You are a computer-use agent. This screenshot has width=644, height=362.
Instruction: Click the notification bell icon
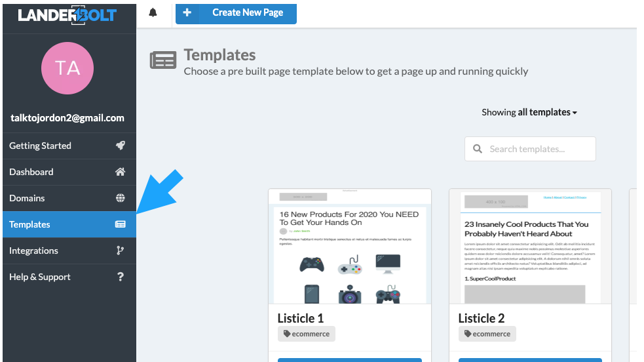[153, 12]
